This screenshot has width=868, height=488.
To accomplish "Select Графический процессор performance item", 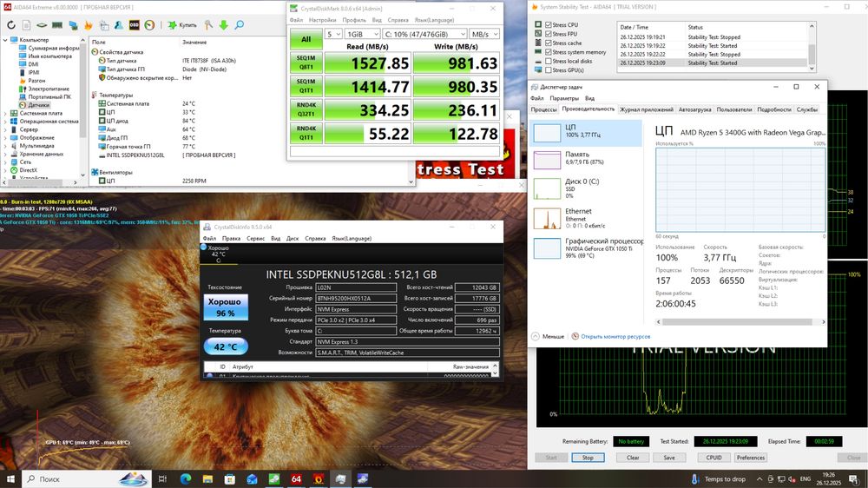I will coord(586,248).
